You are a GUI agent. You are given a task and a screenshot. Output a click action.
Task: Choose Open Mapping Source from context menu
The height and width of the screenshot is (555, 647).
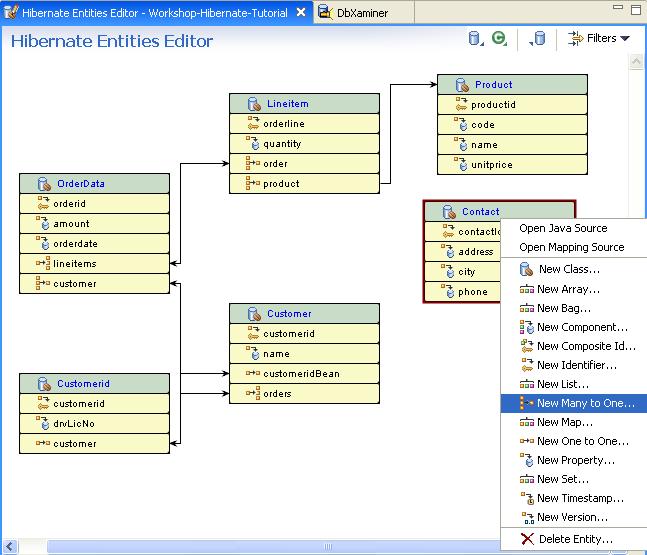pos(571,247)
